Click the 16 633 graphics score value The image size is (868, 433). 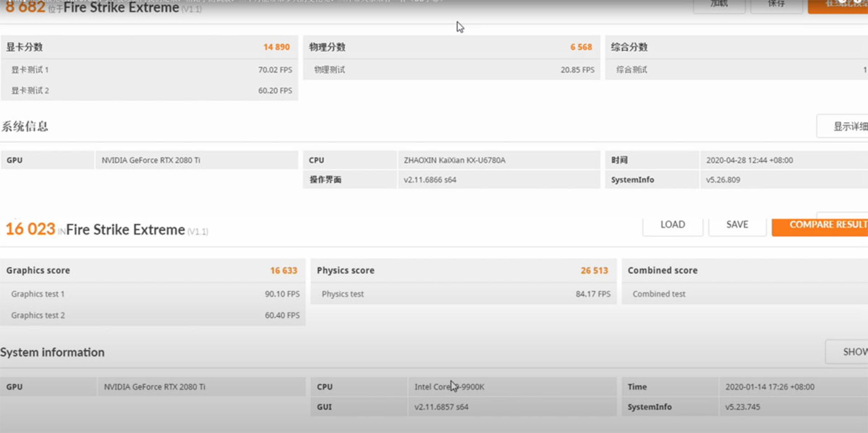pos(283,271)
